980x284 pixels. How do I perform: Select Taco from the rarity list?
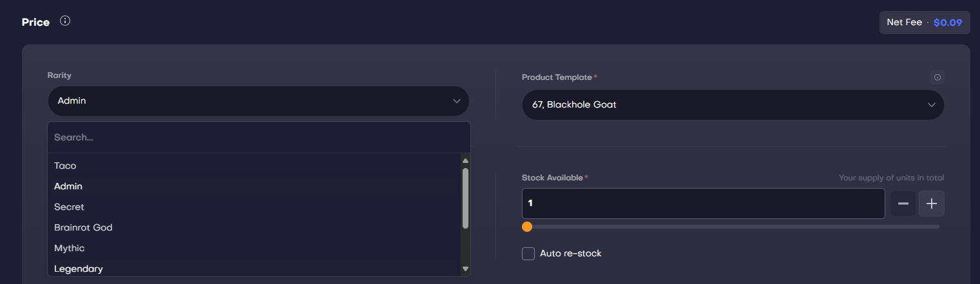[65, 166]
